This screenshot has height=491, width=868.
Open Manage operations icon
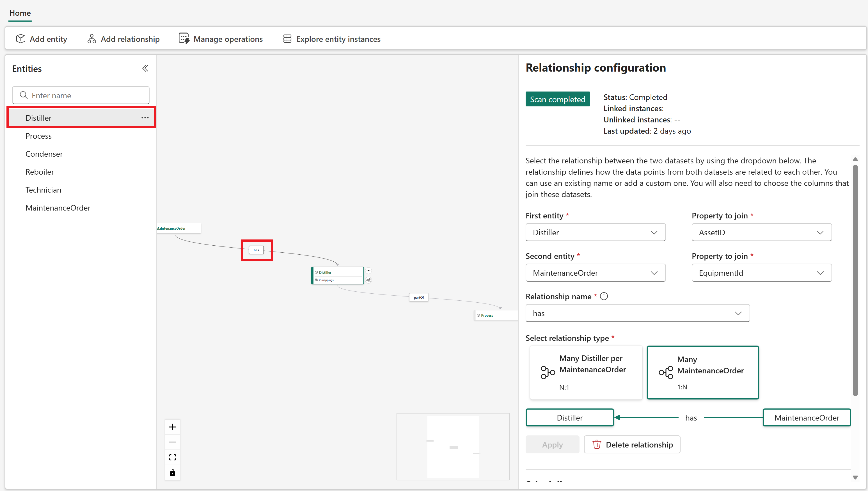[184, 39]
